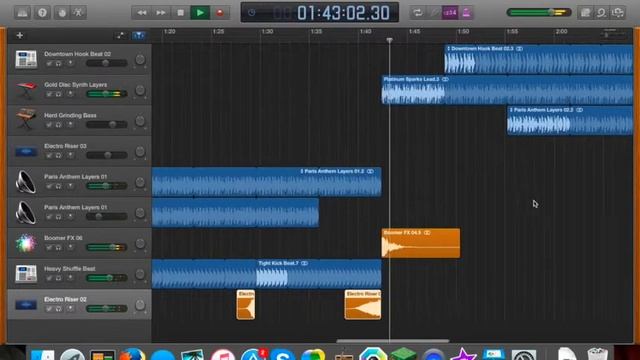Screen dimensions: 640x360
Task: Open the Smart Controls knob button
Action: [x=62, y=13]
